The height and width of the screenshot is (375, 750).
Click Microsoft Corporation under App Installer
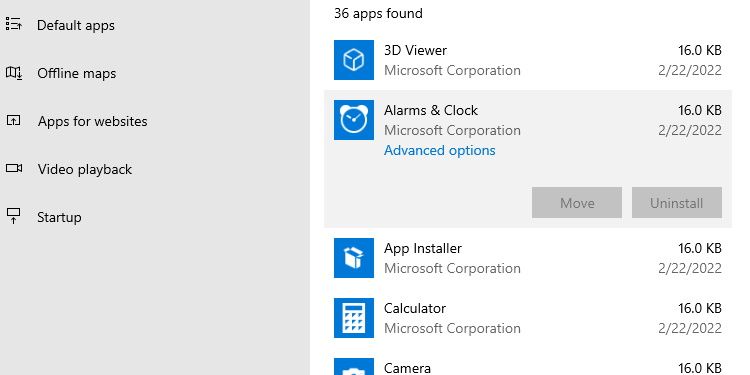click(452, 268)
